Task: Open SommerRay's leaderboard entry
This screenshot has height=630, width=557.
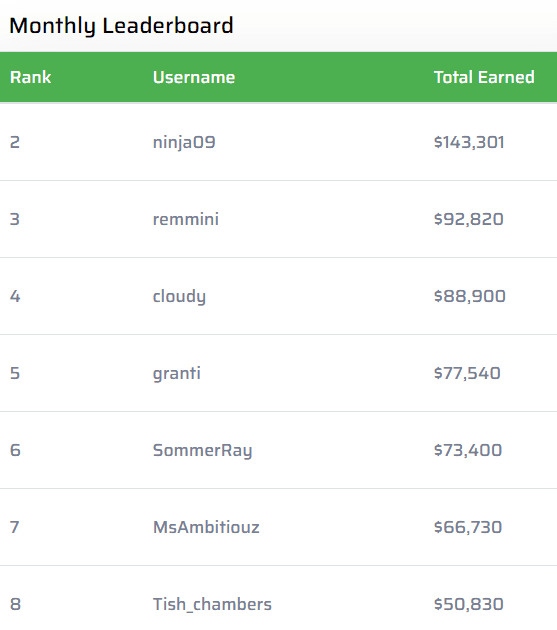Action: click(203, 451)
